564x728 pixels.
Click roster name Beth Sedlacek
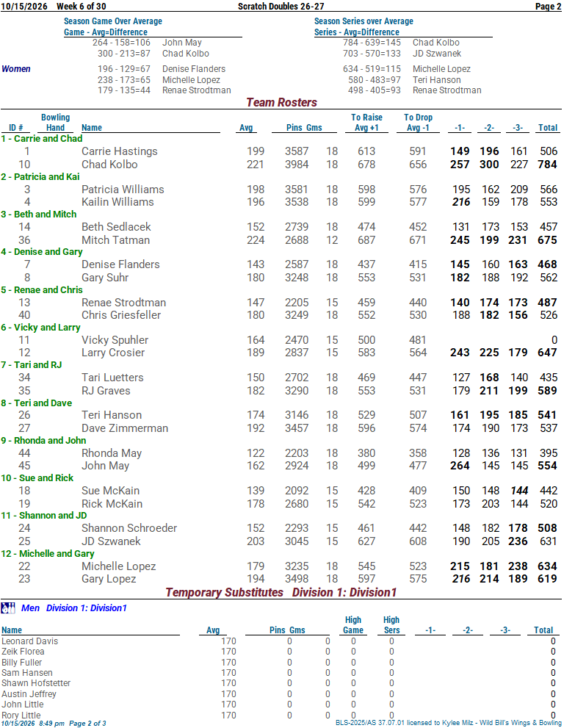116,227
